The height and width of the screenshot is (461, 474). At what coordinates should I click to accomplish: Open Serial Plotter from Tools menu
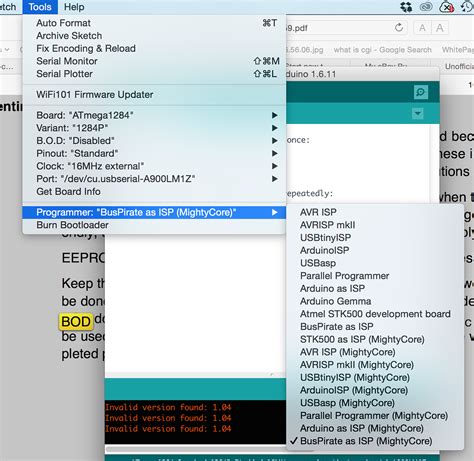pos(154,74)
